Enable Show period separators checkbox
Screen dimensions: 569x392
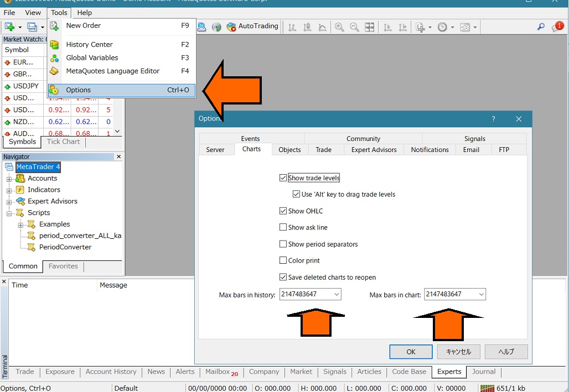[x=283, y=244]
